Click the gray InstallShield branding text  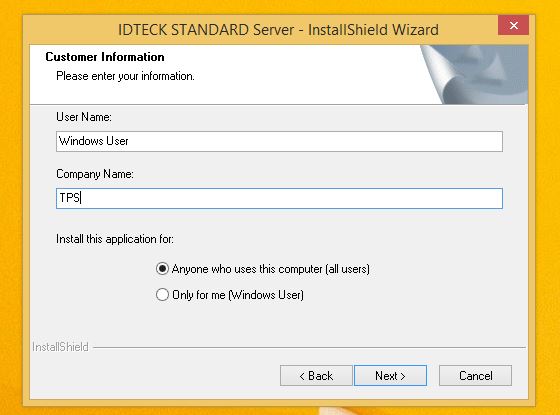coord(60,347)
